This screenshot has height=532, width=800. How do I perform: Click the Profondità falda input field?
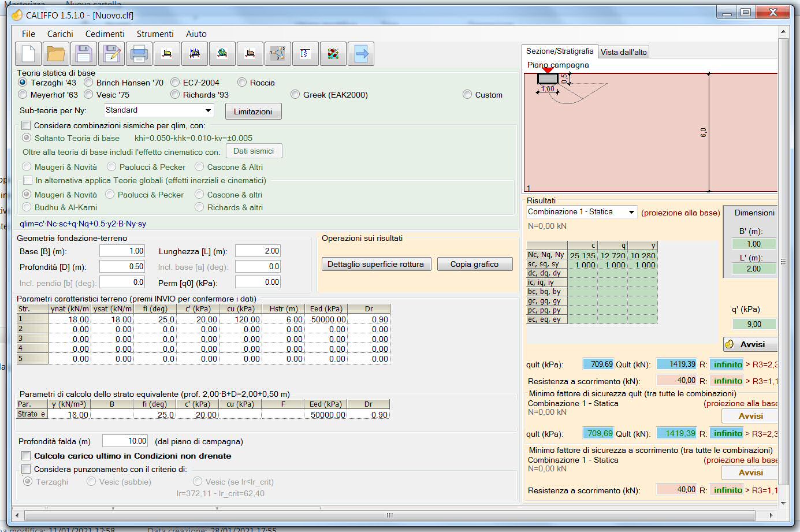tap(125, 441)
